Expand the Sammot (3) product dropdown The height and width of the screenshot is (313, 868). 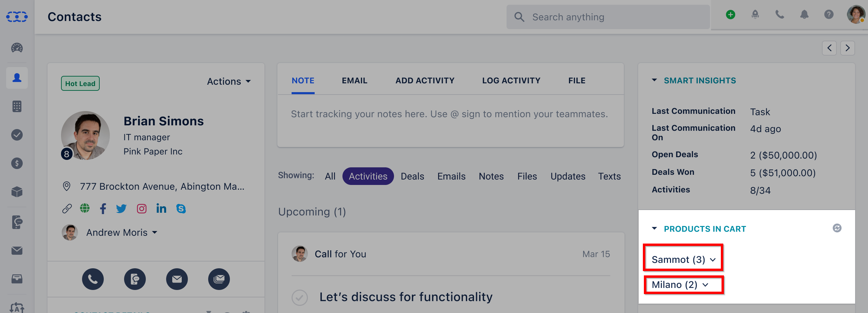point(683,259)
